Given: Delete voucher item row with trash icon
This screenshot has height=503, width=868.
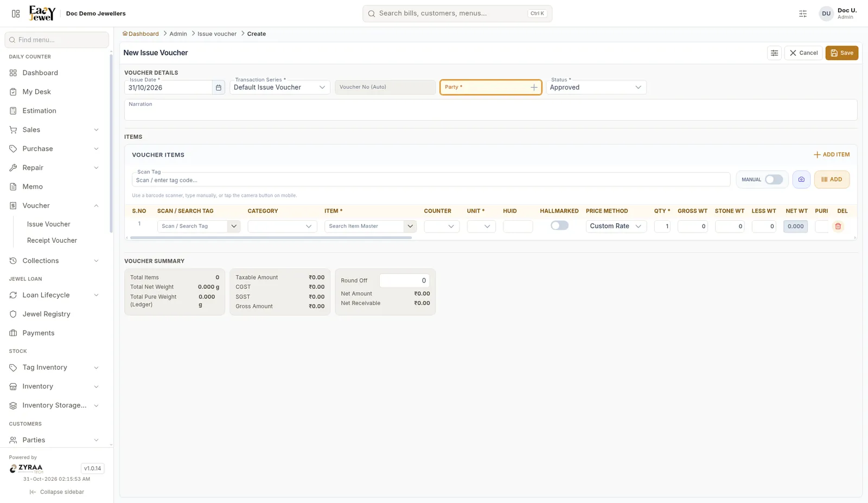Looking at the screenshot, I should pyautogui.click(x=838, y=226).
